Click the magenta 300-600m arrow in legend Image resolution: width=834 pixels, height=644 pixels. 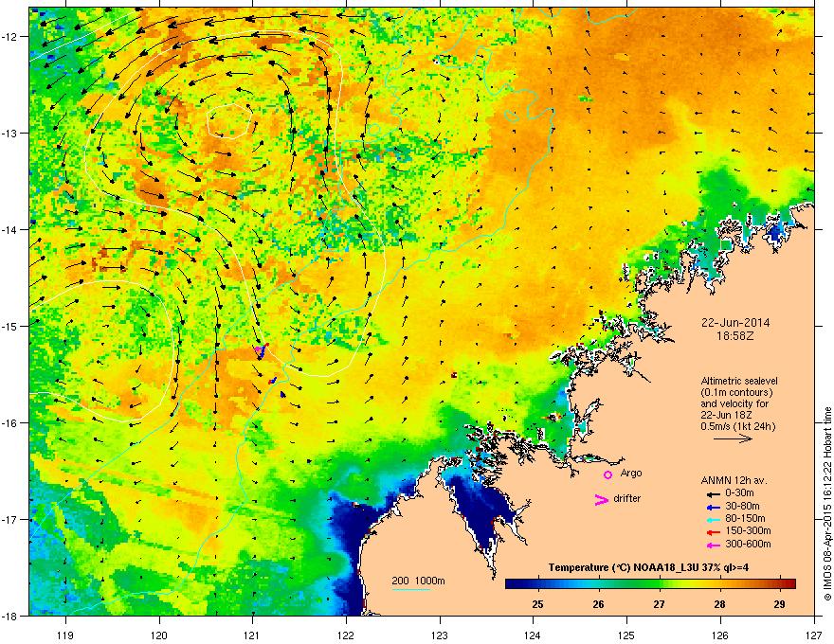pos(713,545)
